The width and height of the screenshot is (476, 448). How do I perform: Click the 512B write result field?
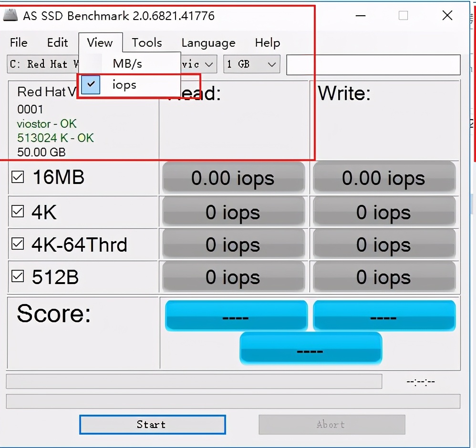tap(384, 277)
